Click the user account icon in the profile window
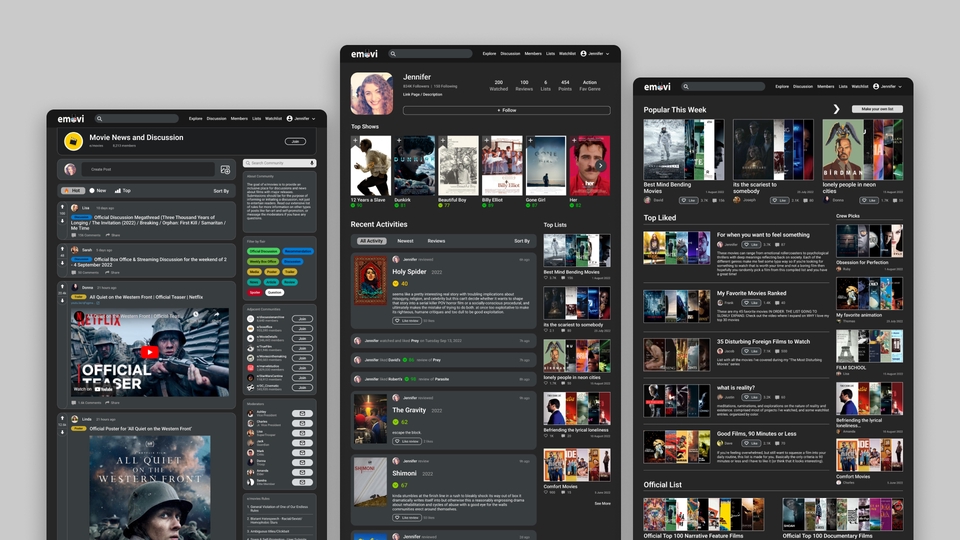Viewport: 960px width, 540px height. [x=583, y=54]
